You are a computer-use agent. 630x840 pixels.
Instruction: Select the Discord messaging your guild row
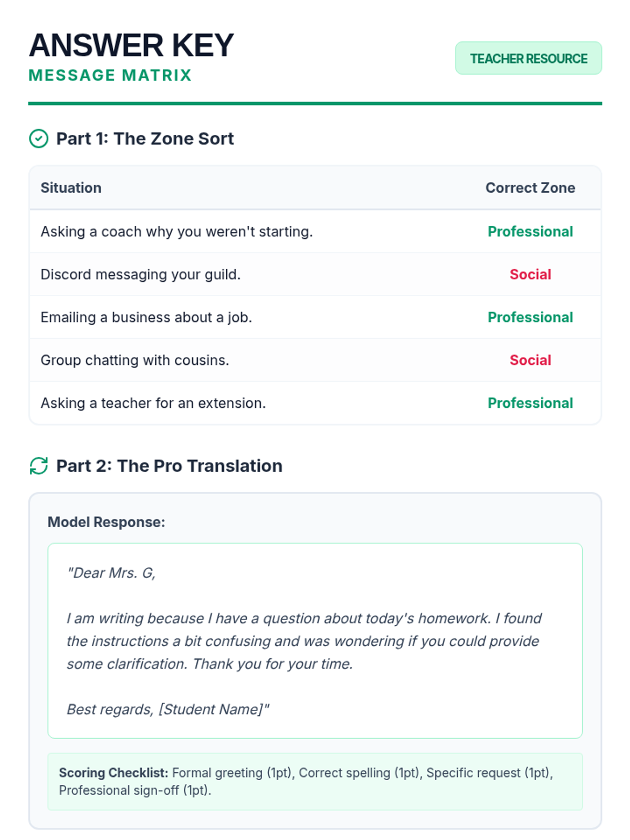140,275
